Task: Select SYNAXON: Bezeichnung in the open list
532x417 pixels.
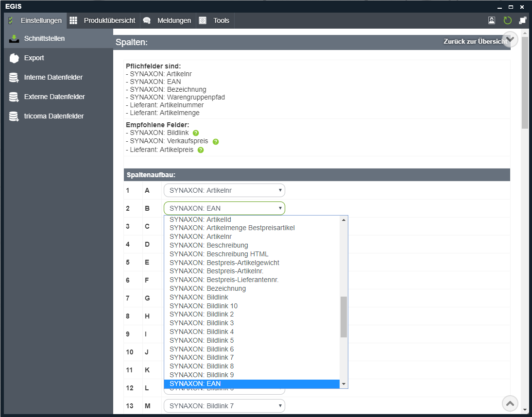Action: (x=252, y=288)
